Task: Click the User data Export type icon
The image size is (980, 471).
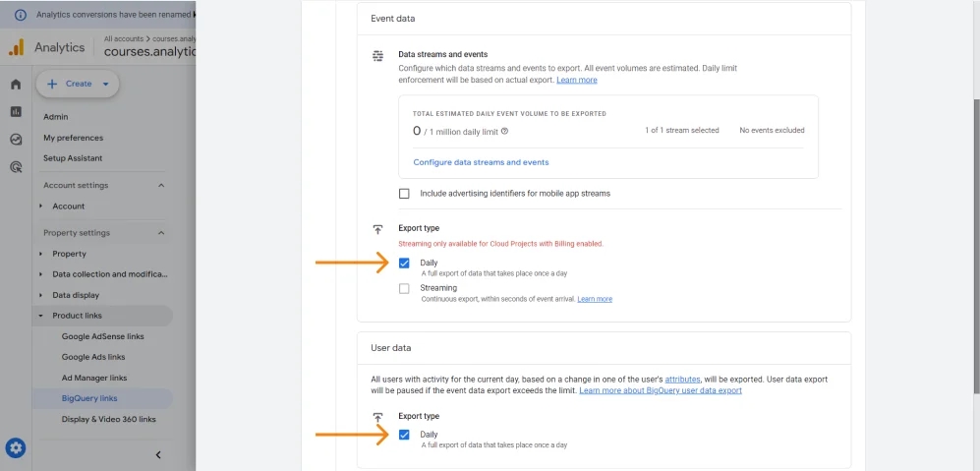Action: [x=377, y=417]
